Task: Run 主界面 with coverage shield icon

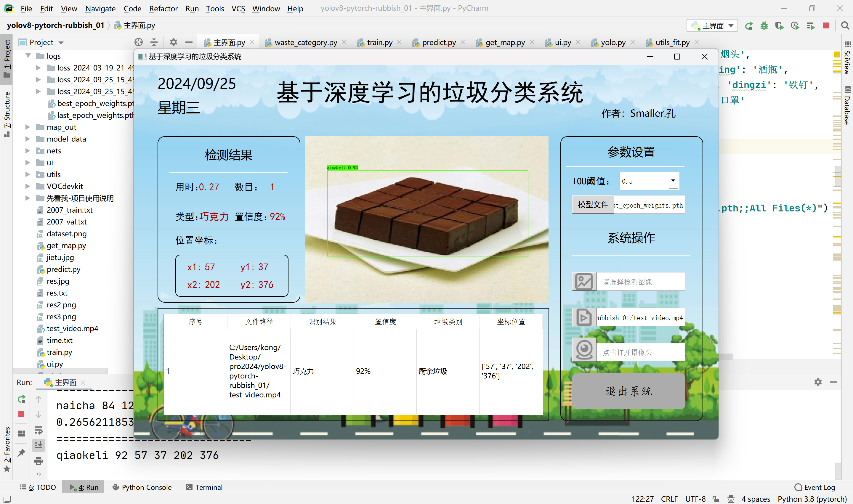Action: coord(780,25)
